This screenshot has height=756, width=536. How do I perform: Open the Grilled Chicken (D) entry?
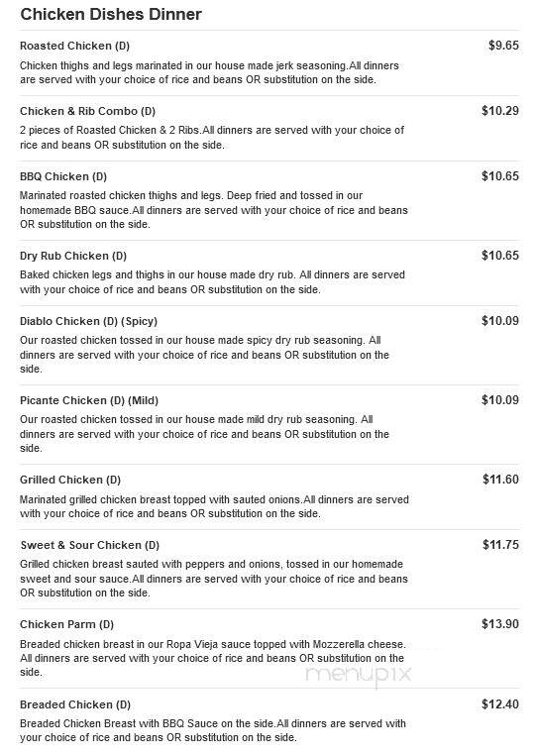tap(70, 481)
